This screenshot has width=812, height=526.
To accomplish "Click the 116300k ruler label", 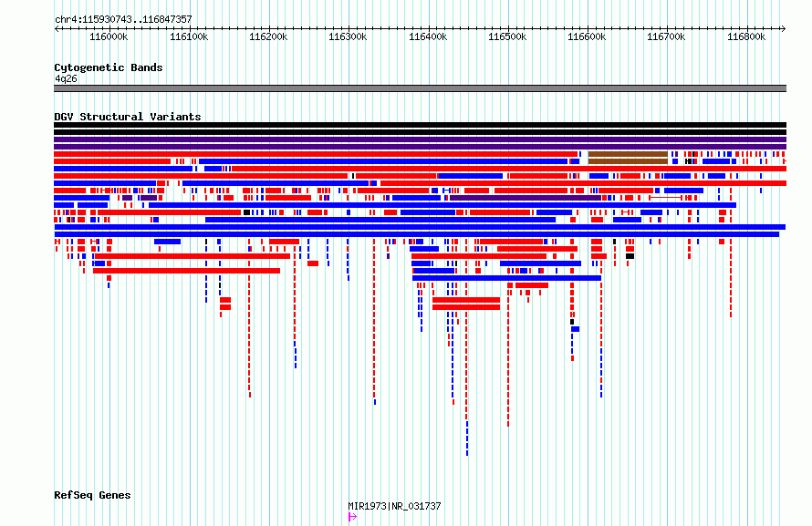I will click(x=348, y=36).
